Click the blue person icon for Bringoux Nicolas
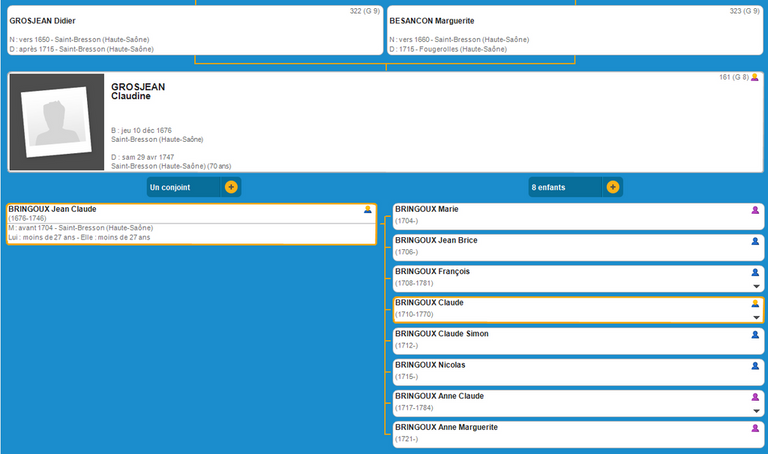This screenshot has height=454, width=768. click(x=755, y=366)
